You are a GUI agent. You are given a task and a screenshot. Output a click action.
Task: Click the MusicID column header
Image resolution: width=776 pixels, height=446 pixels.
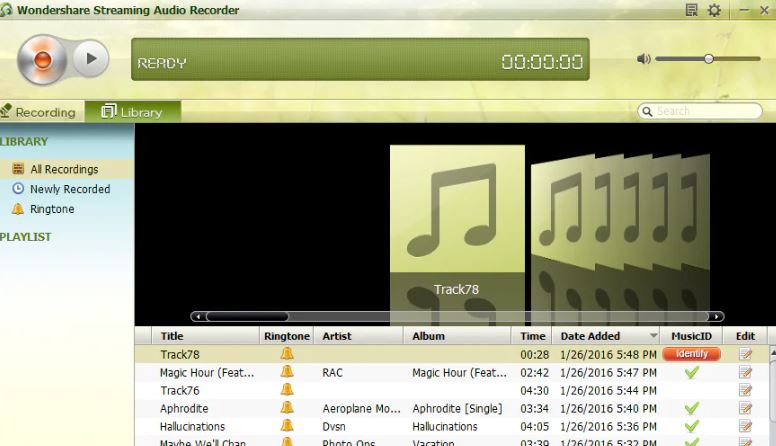(x=691, y=336)
